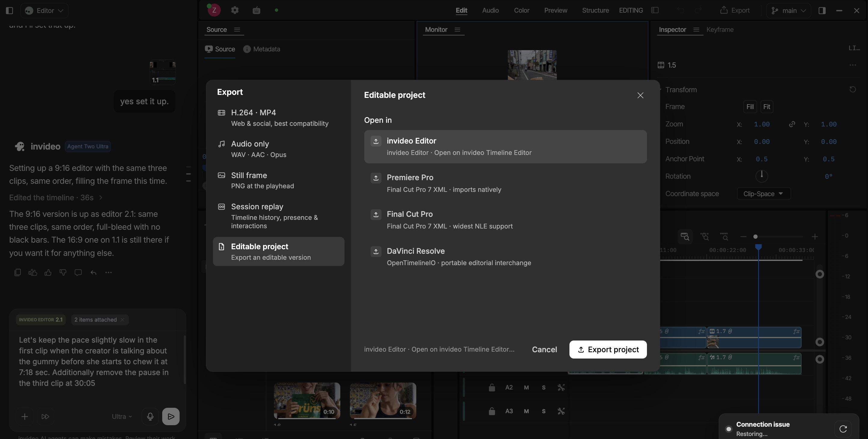Switch to the Keyframe tab
Viewport: 868px width, 439px height.
coord(720,30)
